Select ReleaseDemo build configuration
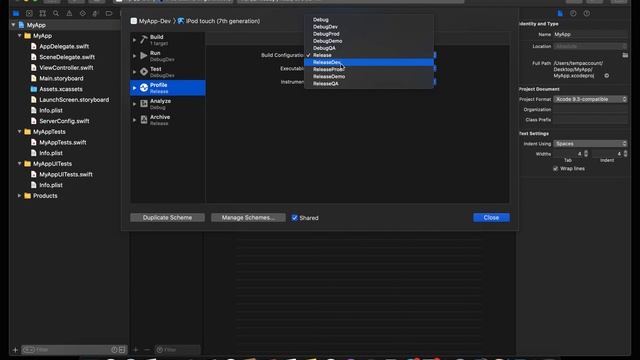 [x=369, y=76]
